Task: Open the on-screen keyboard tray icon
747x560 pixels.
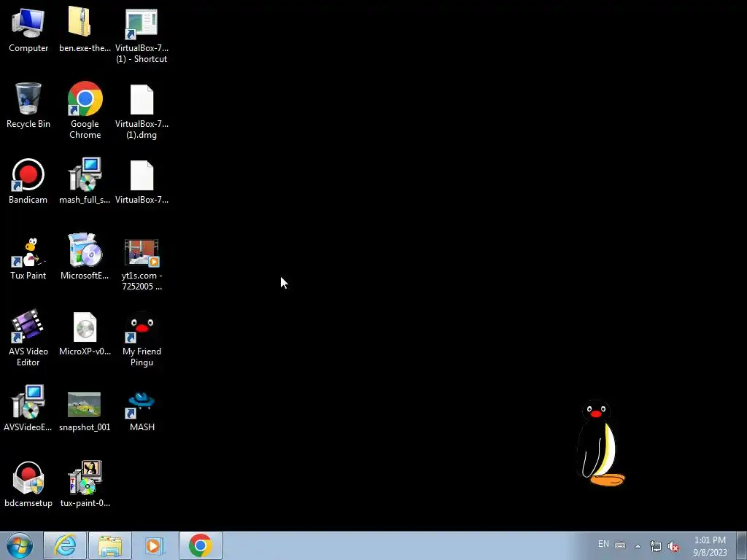Action: [620, 545]
